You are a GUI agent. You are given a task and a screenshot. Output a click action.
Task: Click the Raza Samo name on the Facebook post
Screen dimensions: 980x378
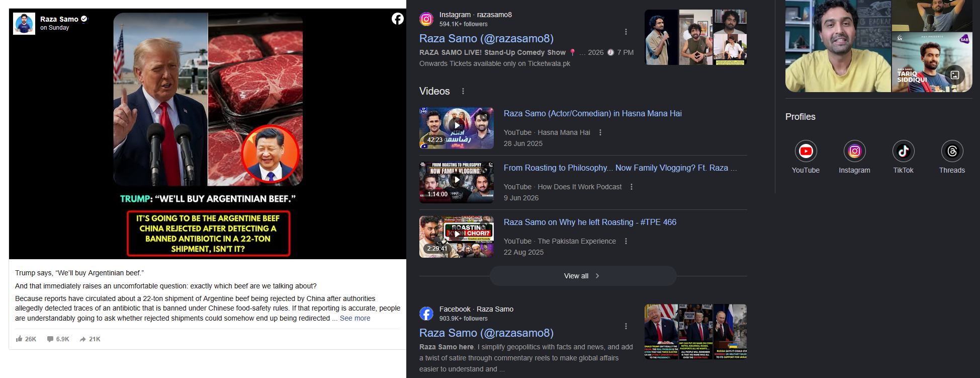click(x=59, y=19)
